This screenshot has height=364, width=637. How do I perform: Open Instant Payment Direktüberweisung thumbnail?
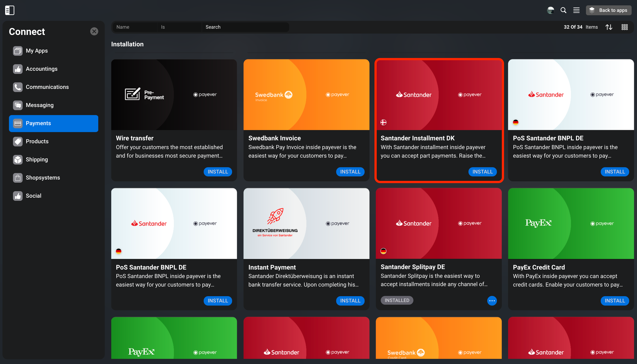point(306,223)
